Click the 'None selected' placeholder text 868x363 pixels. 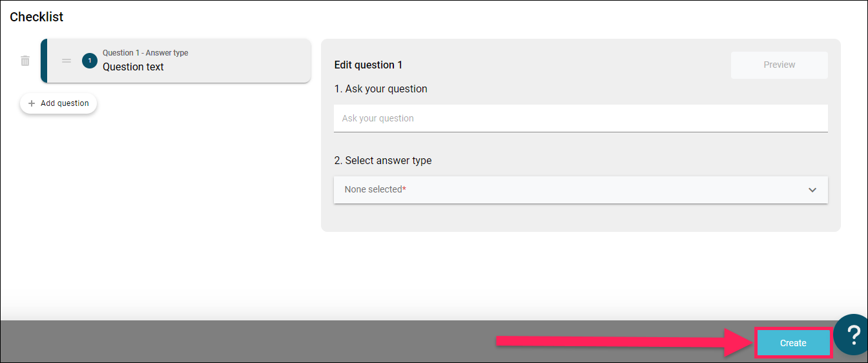coord(375,190)
